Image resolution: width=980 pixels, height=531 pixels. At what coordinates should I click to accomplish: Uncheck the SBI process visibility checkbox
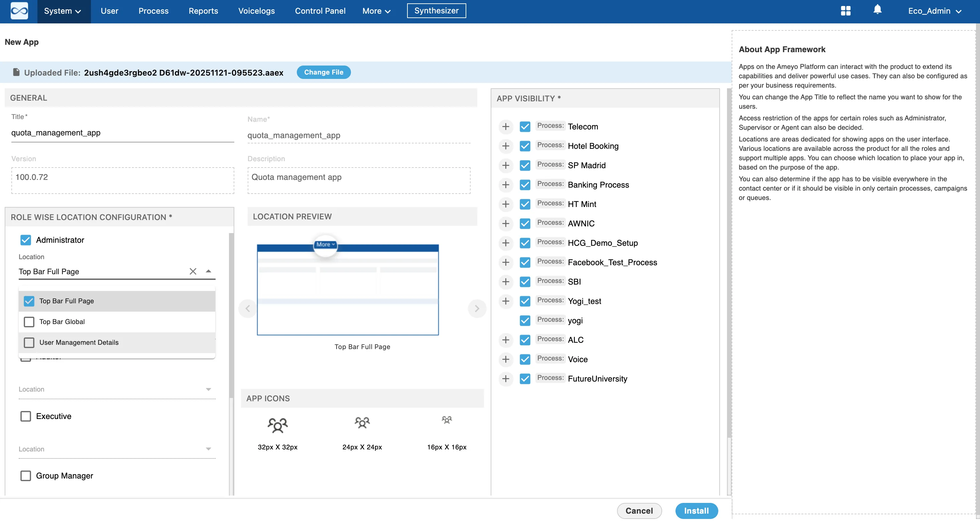click(525, 282)
